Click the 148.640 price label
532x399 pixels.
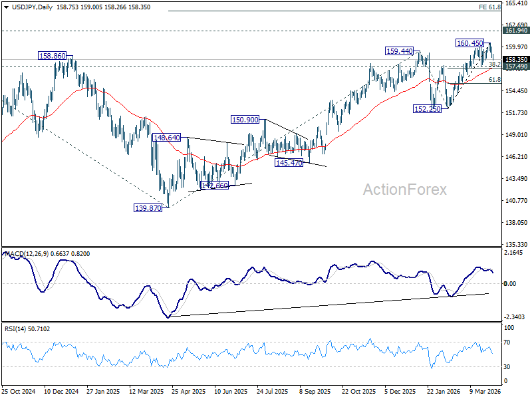click(x=167, y=138)
